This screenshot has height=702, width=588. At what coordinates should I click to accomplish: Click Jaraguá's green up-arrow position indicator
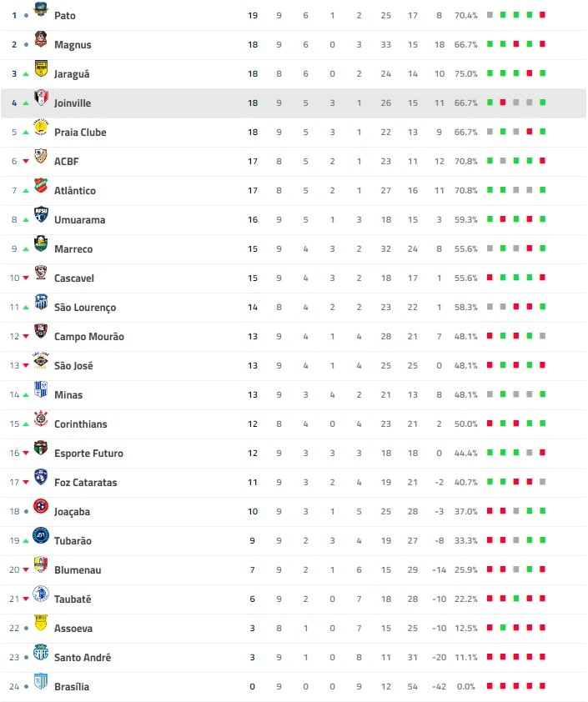coord(26,74)
